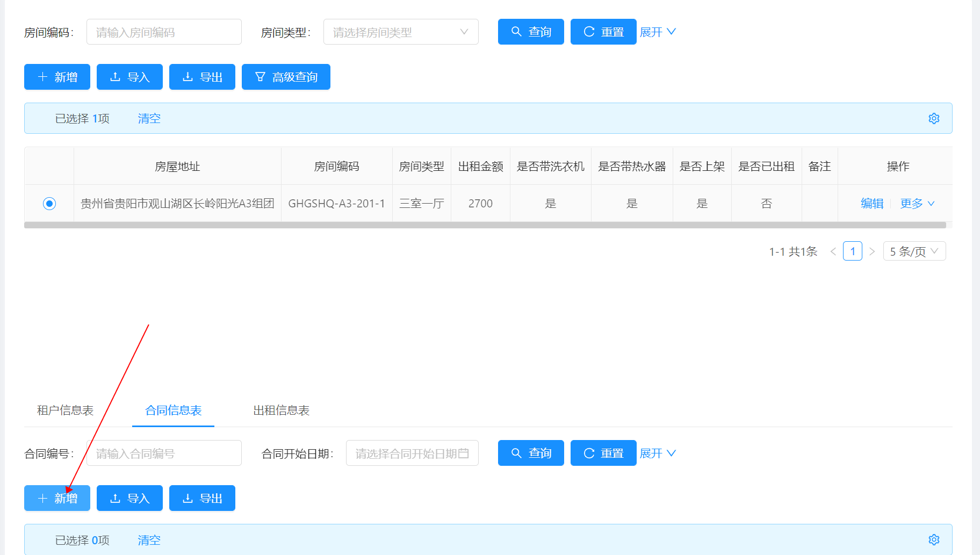
Task: Click the 备注 column header
Action: 819,167
